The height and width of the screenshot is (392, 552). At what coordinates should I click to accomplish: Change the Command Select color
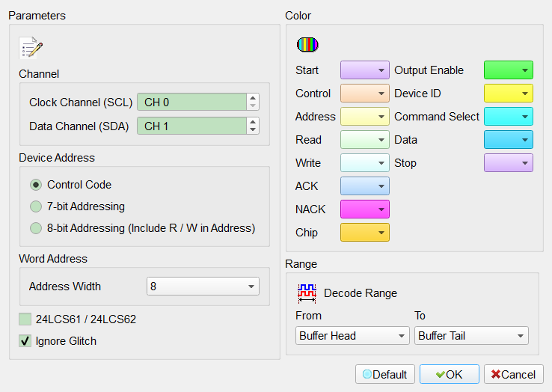click(509, 117)
